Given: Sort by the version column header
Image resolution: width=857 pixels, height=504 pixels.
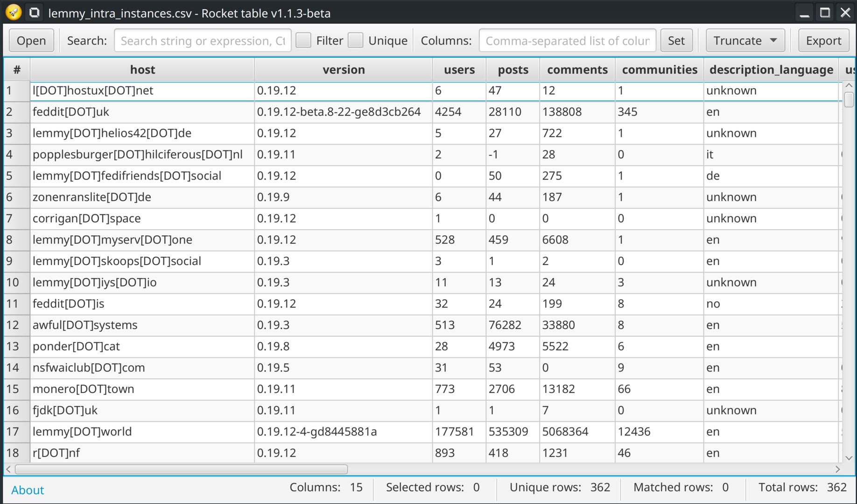Looking at the screenshot, I should [x=344, y=70].
